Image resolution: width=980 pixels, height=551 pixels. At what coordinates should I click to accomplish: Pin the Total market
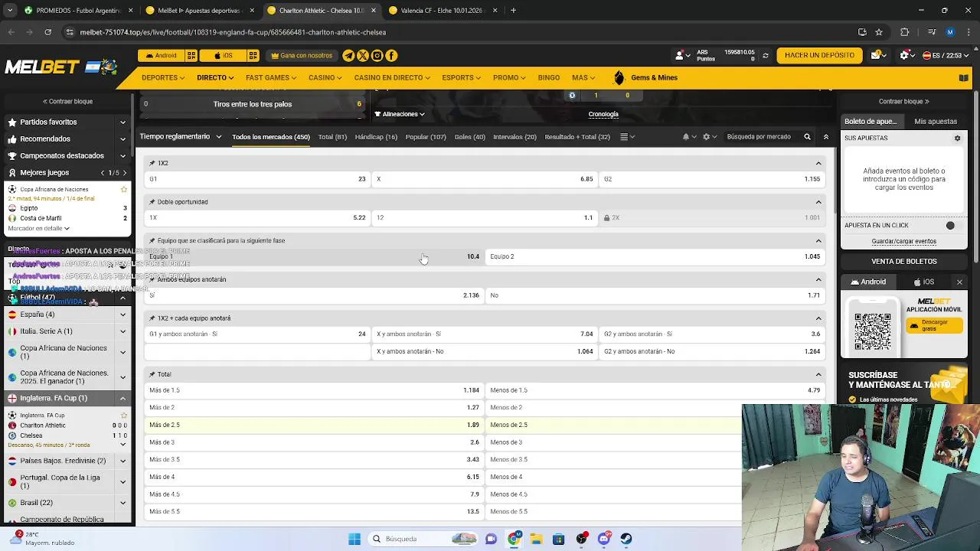152,374
